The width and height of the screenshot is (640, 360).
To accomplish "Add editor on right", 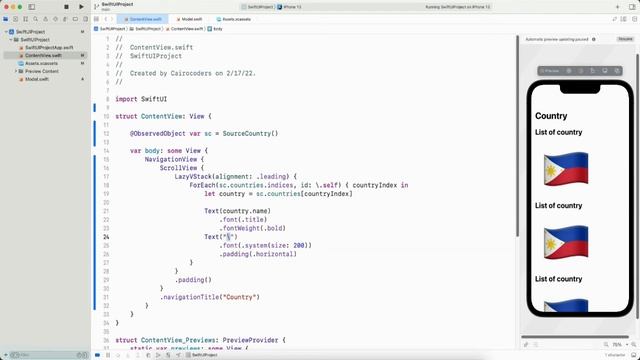I will pos(634,19).
